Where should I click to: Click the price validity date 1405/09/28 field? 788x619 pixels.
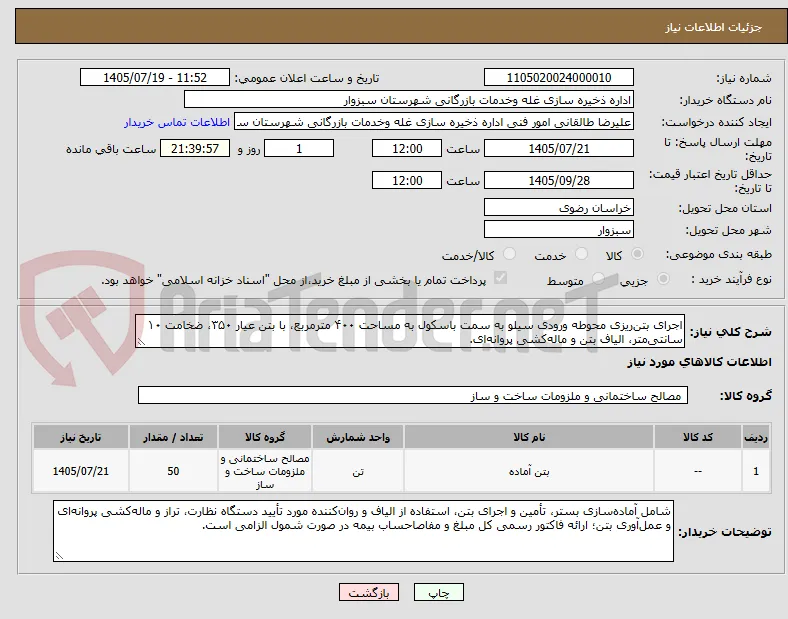click(x=558, y=180)
